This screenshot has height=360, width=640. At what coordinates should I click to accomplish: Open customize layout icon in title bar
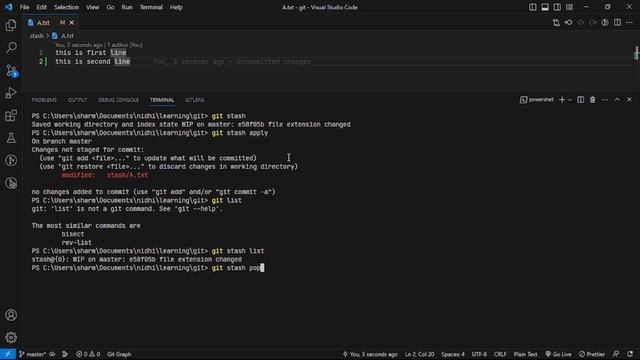(x=569, y=7)
